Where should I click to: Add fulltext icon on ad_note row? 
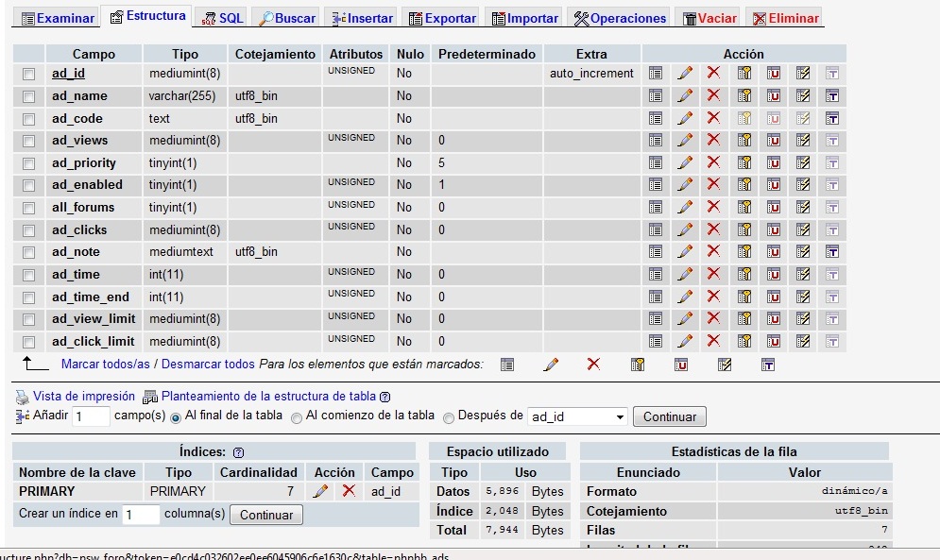pyautogui.click(x=832, y=252)
